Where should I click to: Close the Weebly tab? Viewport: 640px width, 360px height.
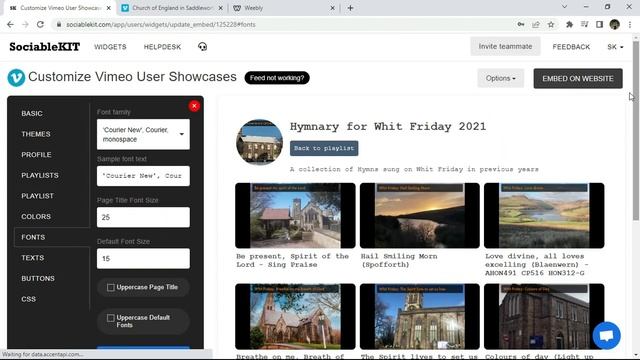coord(332,8)
